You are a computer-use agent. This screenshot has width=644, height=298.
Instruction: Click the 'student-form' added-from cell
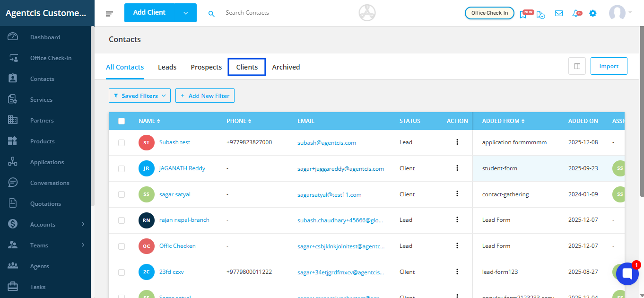(500, 168)
